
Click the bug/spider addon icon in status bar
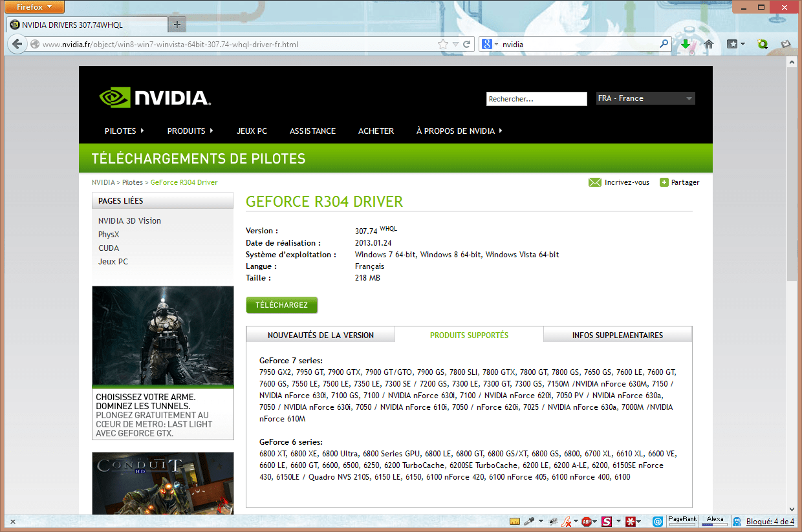553,521
